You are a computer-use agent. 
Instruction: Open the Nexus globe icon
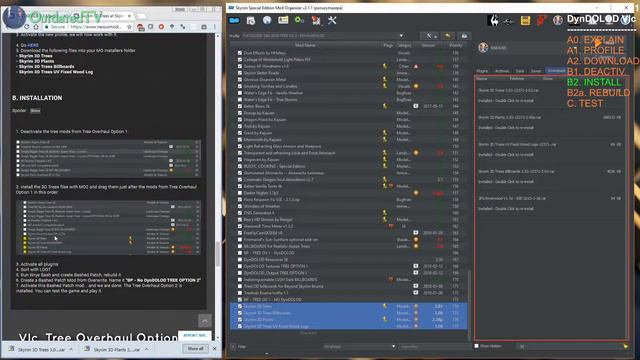(267, 20)
